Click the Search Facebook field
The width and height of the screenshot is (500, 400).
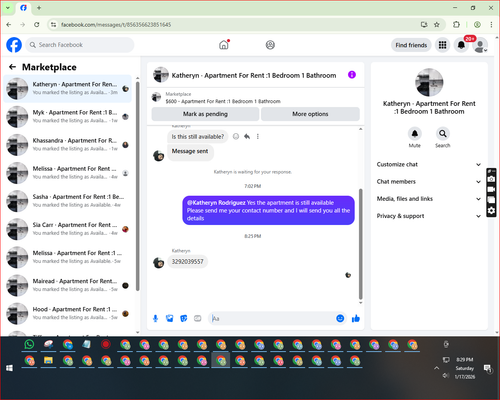(80, 45)
